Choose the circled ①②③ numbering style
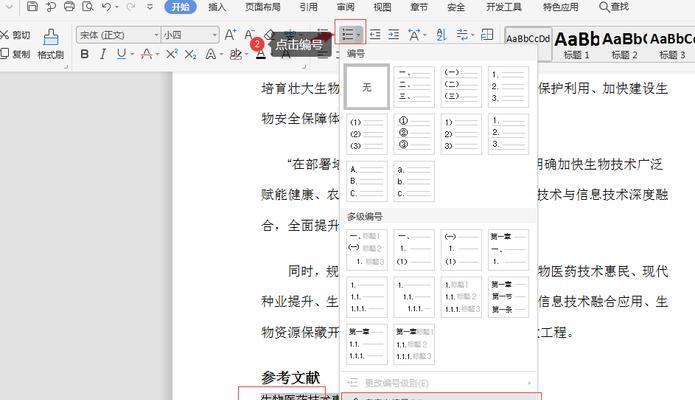The width and height of the screenshot is (695, 400). point(414,134)
